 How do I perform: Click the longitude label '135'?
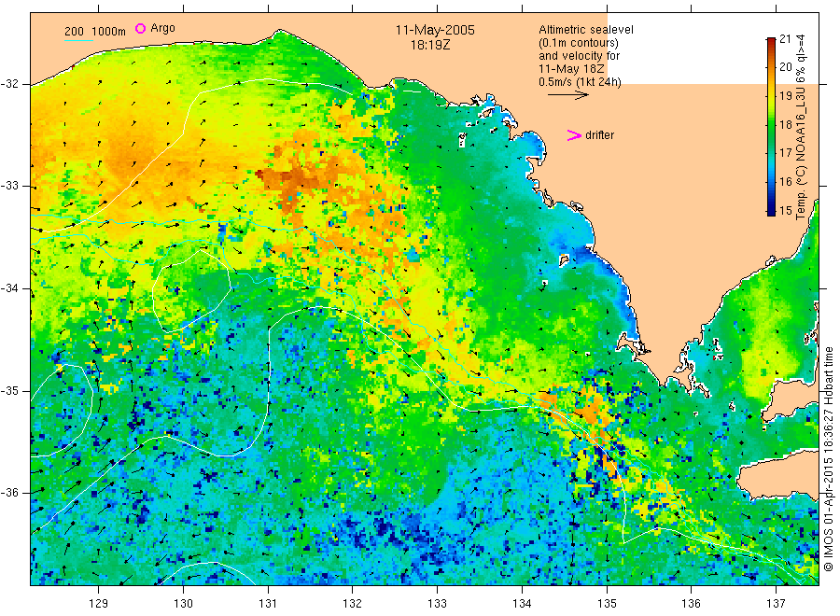pos(607,604)
